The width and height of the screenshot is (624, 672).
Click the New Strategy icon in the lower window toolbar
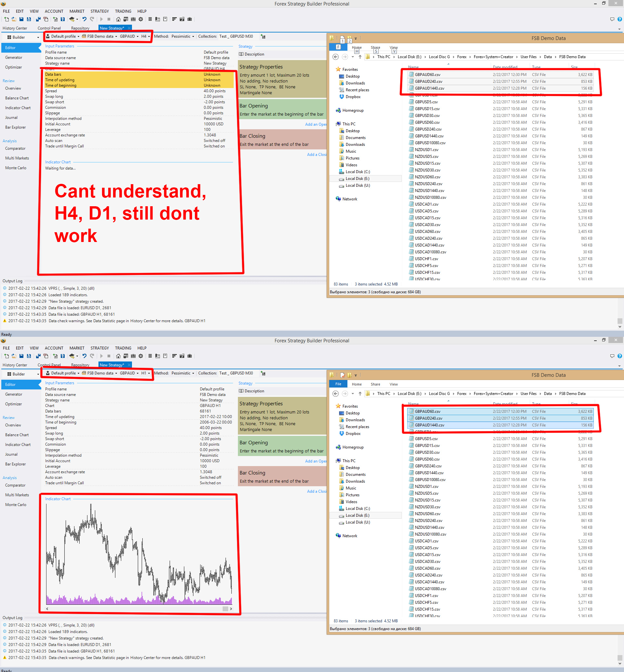coord(6,356)
